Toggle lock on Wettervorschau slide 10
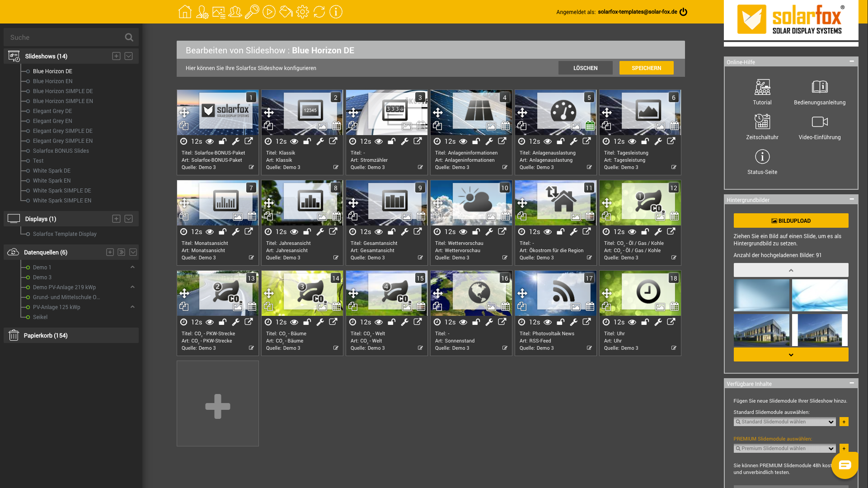This screenshot has height=488, width=868. click(476, 232)
